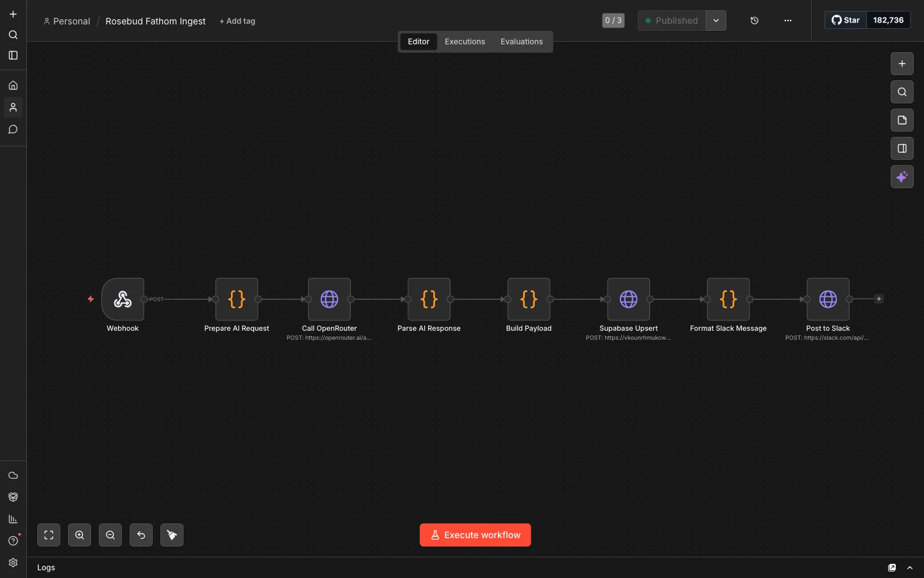Screen dimensions: 924x578
Task: Fit the workflow to view
Action: tap(49, 535)
